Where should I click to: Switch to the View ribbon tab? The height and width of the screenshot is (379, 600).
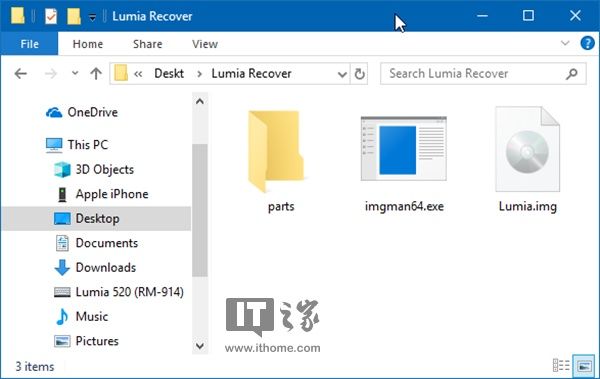coord(205,44)
